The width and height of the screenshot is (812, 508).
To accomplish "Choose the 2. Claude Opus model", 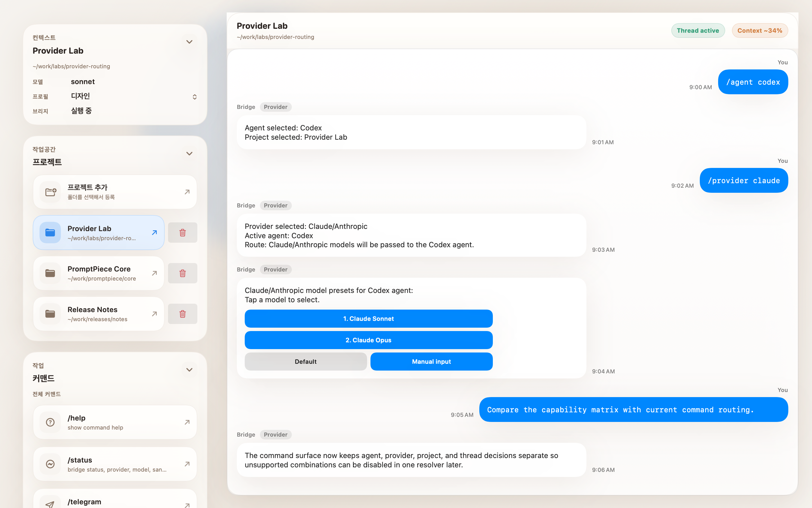I will coord(369,340).
